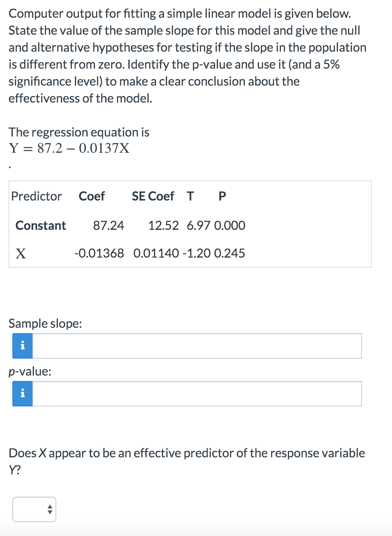Image resolution: width=392 pixels, height=536 pixels.
Task: Select the regression equation Y = 87.2 - 0.0137X
Action: (69, 147)
